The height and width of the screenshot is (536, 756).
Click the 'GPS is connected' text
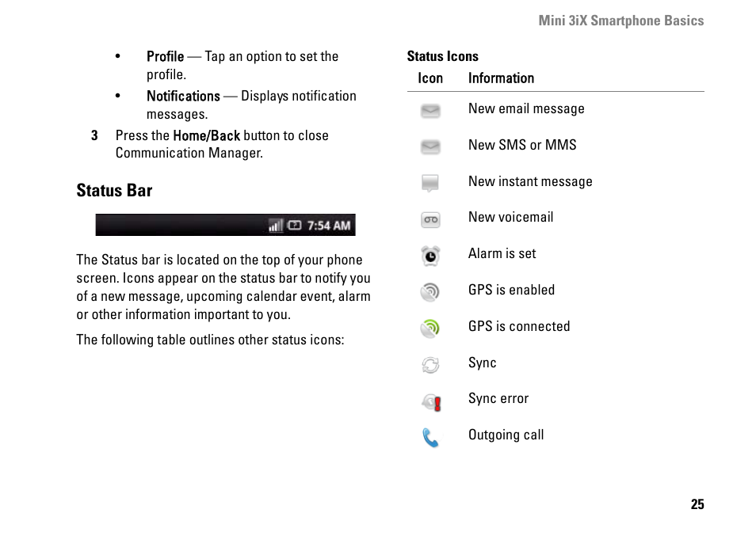point(519,326)
